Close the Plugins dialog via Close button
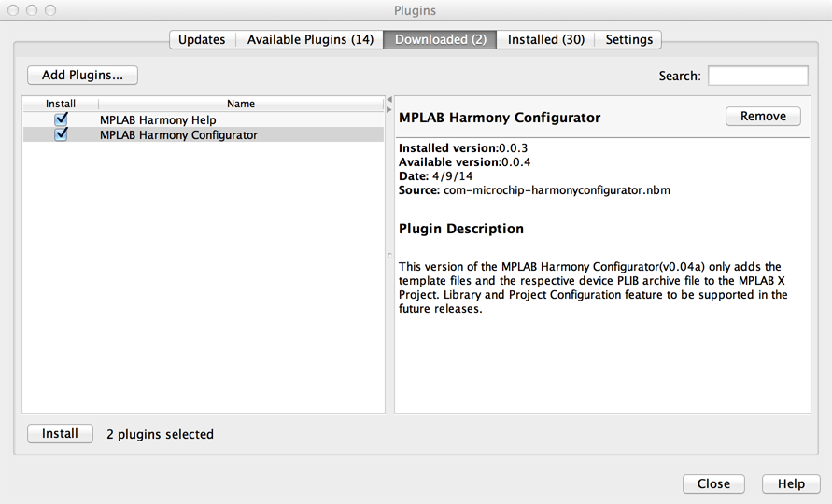Image resolution: width=832 pixels, height=504 pixels. pos(713,484)
